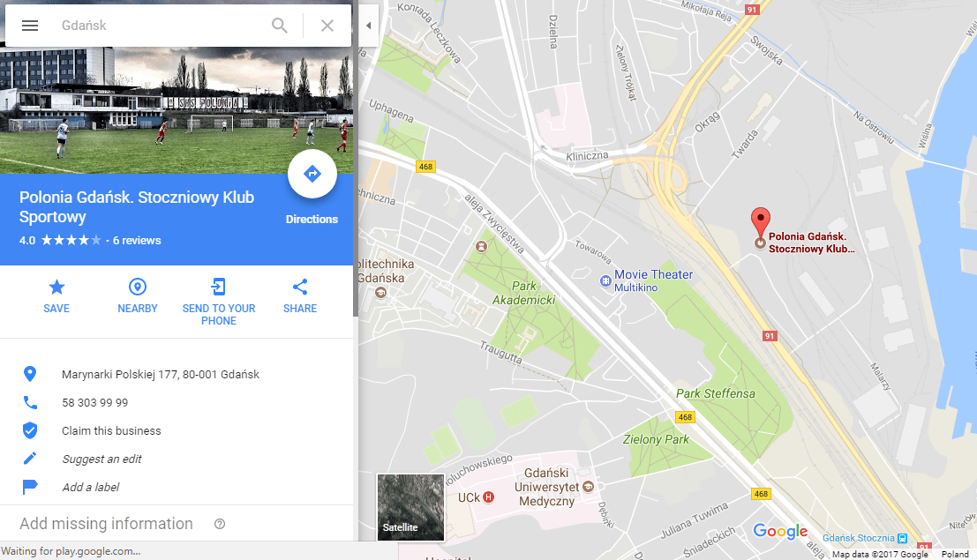Image resolution: width=977 pixels, height=560 pixels.
Task: Switch to Satellite view thumbnail
Action: (x=410, y=507)
